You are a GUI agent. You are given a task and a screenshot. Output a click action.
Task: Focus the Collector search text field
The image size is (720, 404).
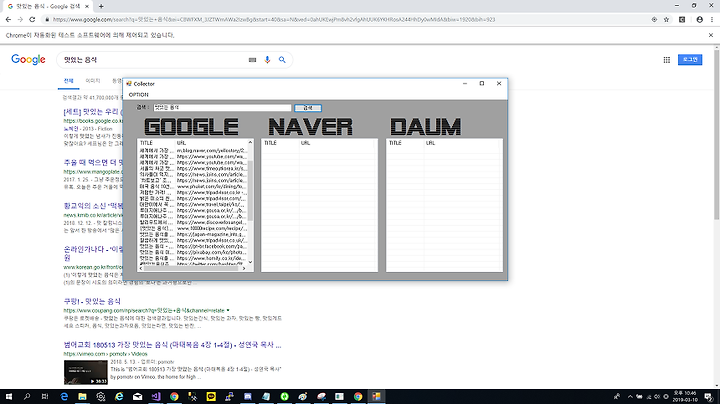[x=222, y=107]
